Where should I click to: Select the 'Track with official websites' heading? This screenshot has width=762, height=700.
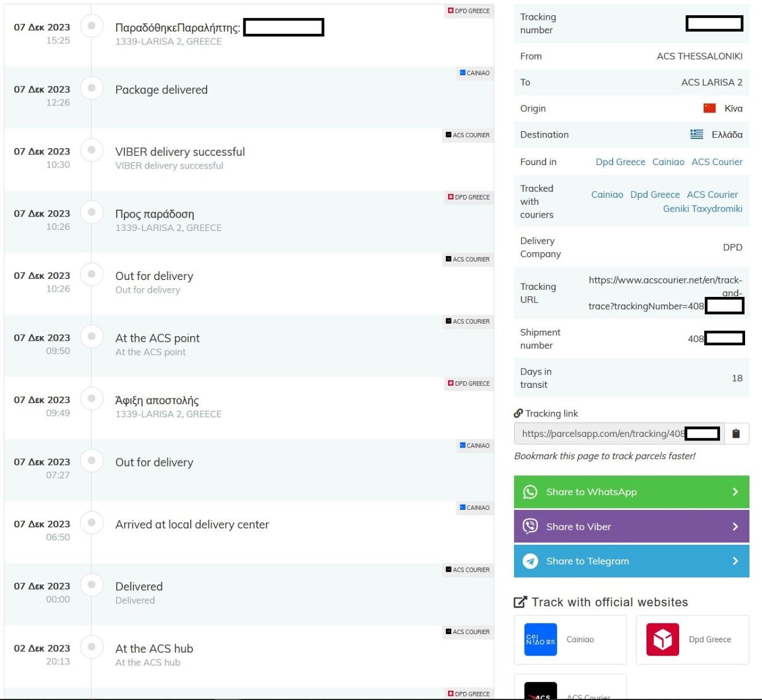(x=610, y=602)
